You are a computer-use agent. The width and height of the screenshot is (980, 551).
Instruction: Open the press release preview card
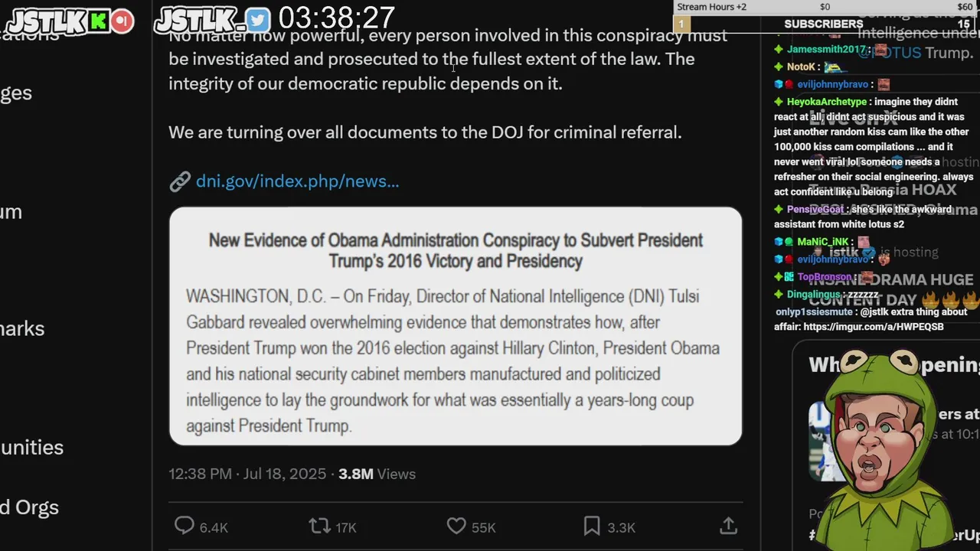point(456,326)
